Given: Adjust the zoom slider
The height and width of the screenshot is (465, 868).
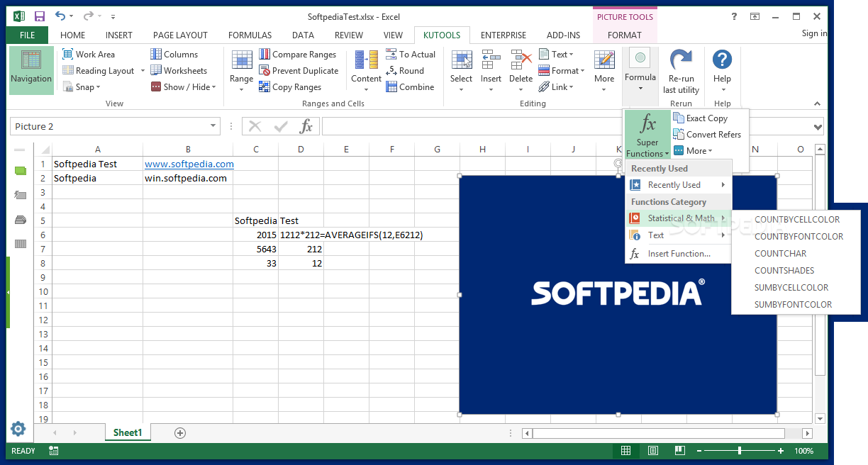Looking at the screenshot, I should [740, 451].
